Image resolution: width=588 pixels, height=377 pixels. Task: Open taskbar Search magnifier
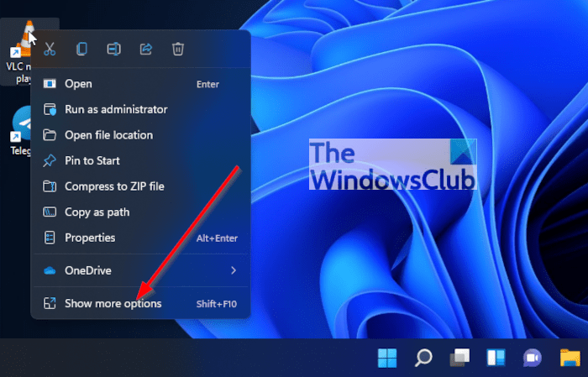[x=423, y=358]
